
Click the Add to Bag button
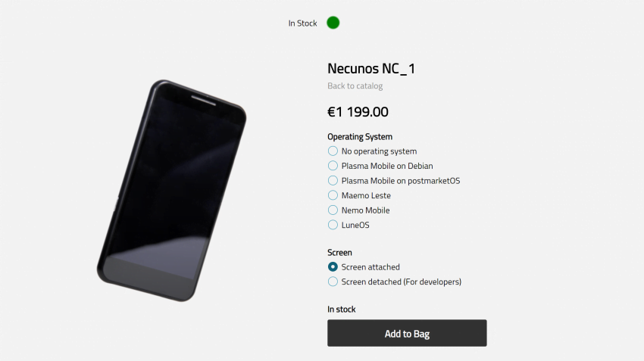coord(407,333)
